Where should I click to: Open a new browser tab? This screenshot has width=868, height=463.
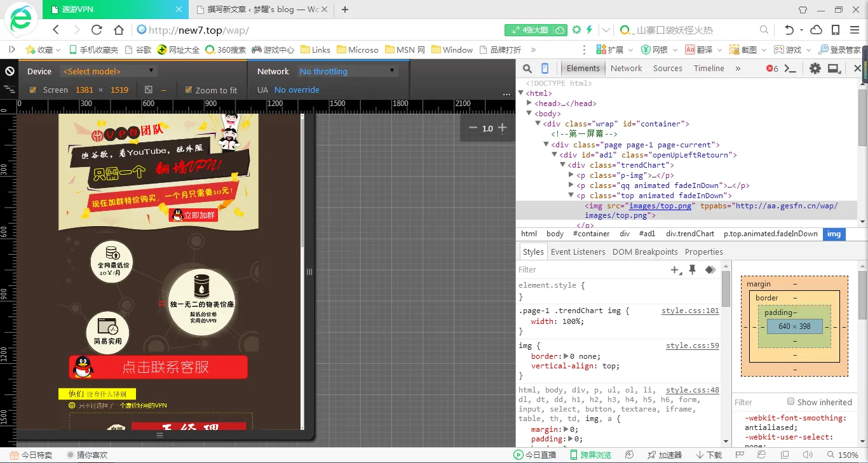(345, 10)
